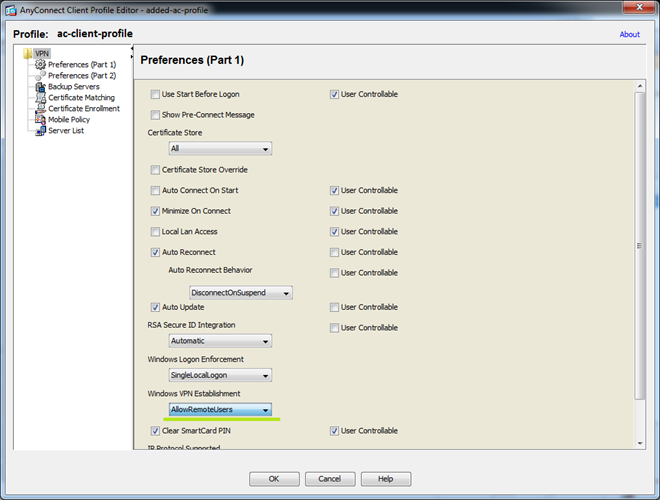The height and width of the screenshot is (500, 660).
Task: Toggle User Controllable for Local Lan Access
Action: pos(334,231)
